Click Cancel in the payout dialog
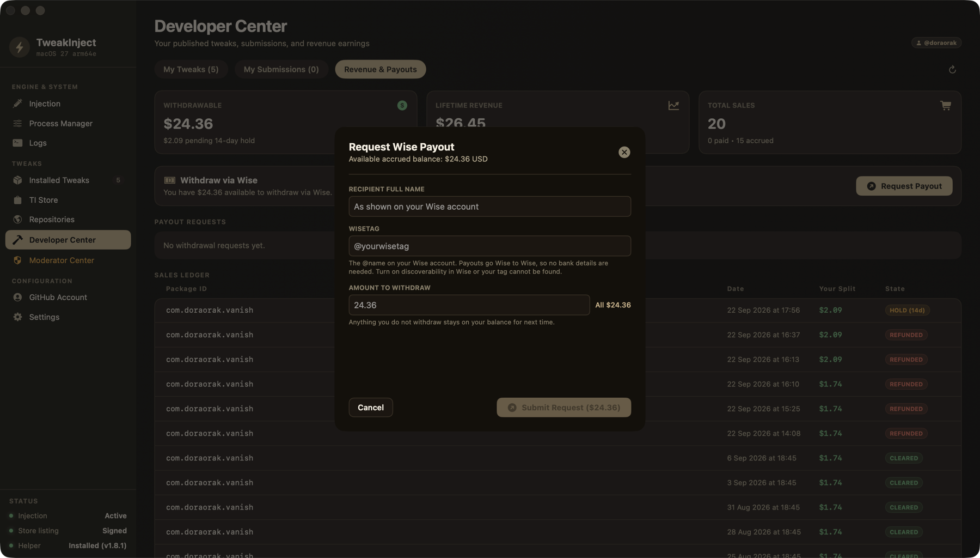This screenshot has height=558, width=980. (371, 408)
